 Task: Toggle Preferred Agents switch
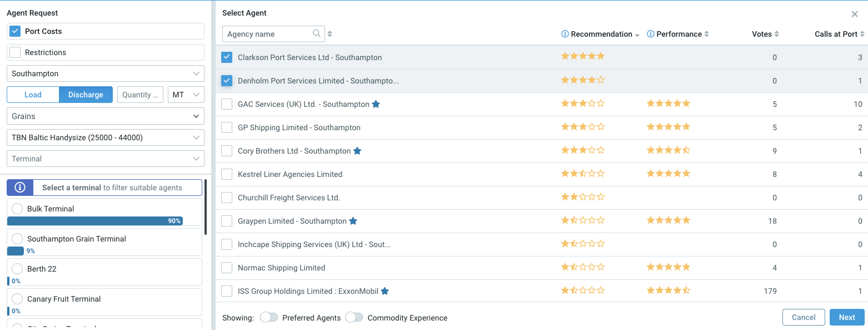point(269,317)
